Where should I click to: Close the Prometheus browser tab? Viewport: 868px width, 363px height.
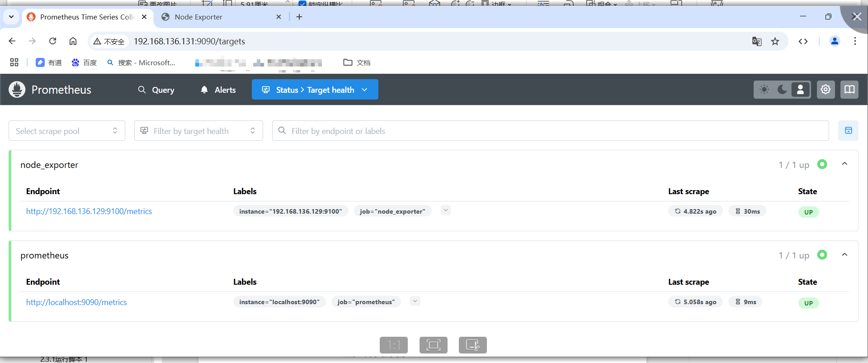(x=144, y=17)
